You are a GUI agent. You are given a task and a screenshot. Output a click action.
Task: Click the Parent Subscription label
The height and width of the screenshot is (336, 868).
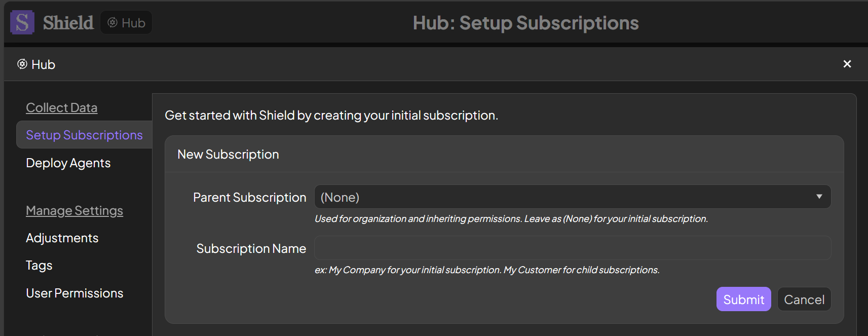point(249,197)
